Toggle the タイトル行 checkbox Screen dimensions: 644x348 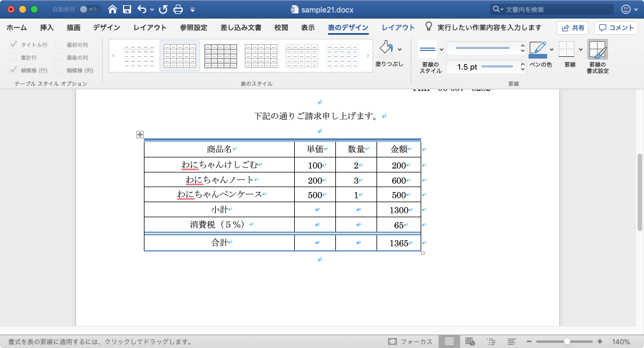pyautogui.click(x=13, y=44)
